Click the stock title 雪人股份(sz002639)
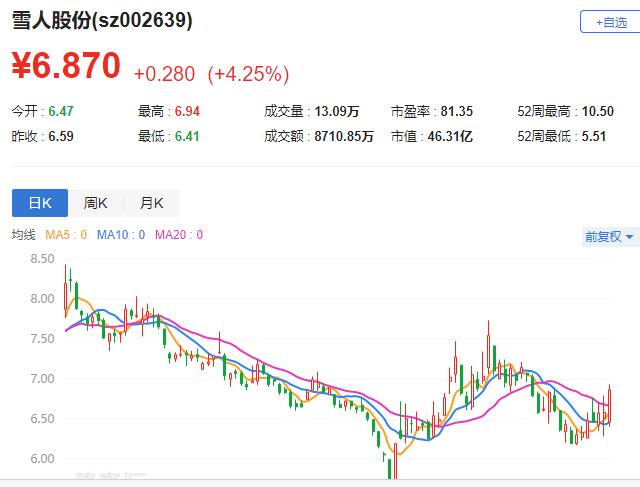Viewport: 640px width, 487px height. (102, 20)
